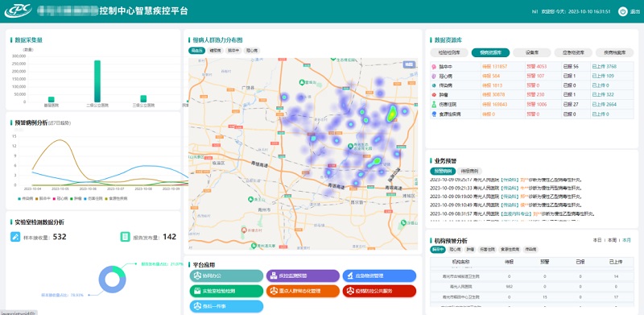Toggle the 伤害住院 legend in 预警病例分析 chart
Viewport: 644px width, 315px height.
(x=93, y=199)
